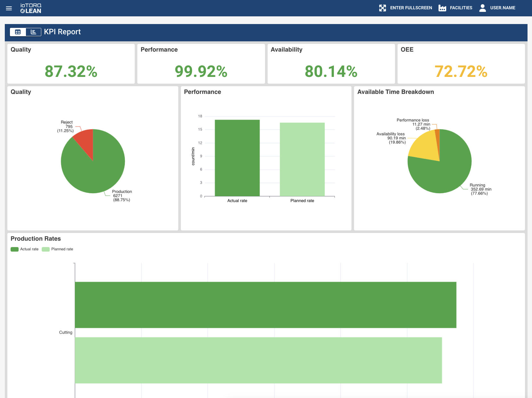
Task: Expand the Available Time Breakdown panel
Action: (x=396, y=92)
